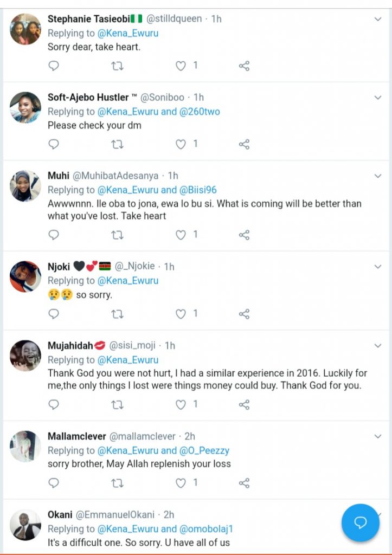Open the @260two mention link
The image size is (392, 555).
200,112
